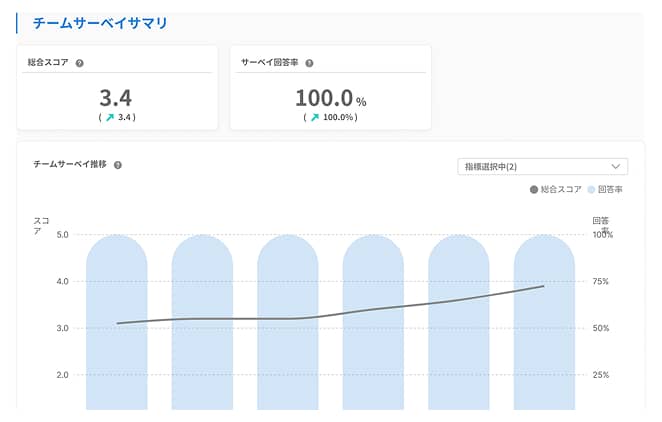Expand chevron arrow of 指標選択中 selector

point(616,167)
